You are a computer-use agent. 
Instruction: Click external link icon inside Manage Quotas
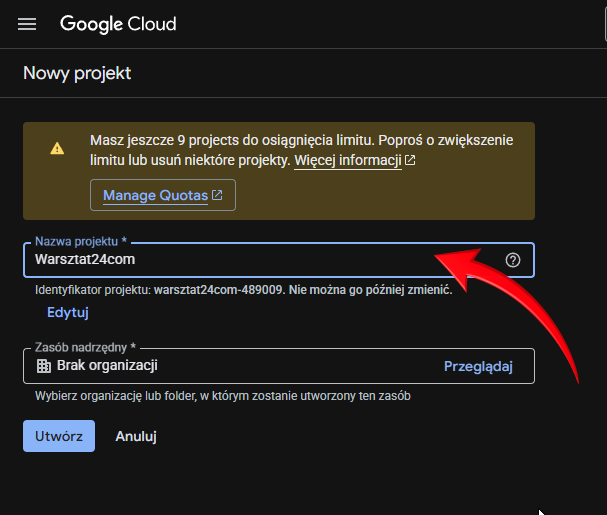[x=217, y=195]
